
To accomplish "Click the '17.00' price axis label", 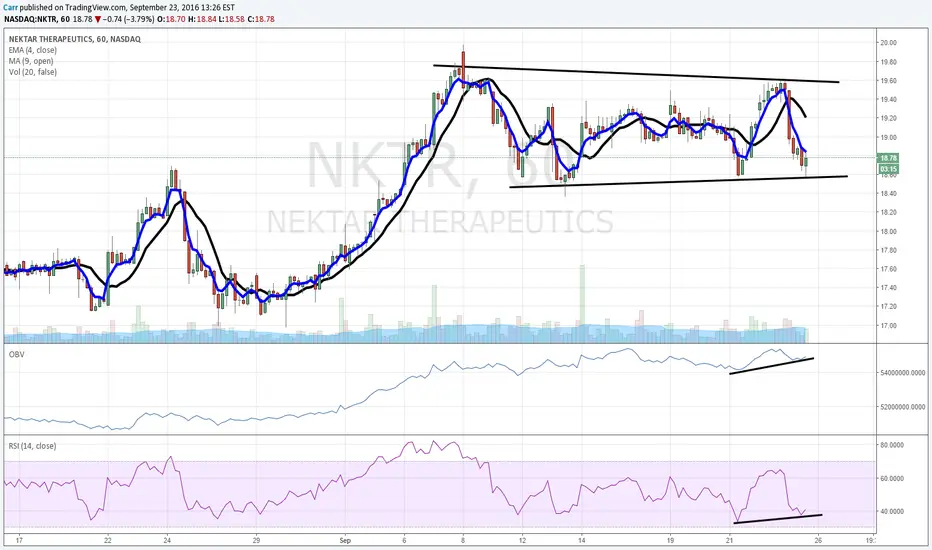I will [x=889, y=326].
